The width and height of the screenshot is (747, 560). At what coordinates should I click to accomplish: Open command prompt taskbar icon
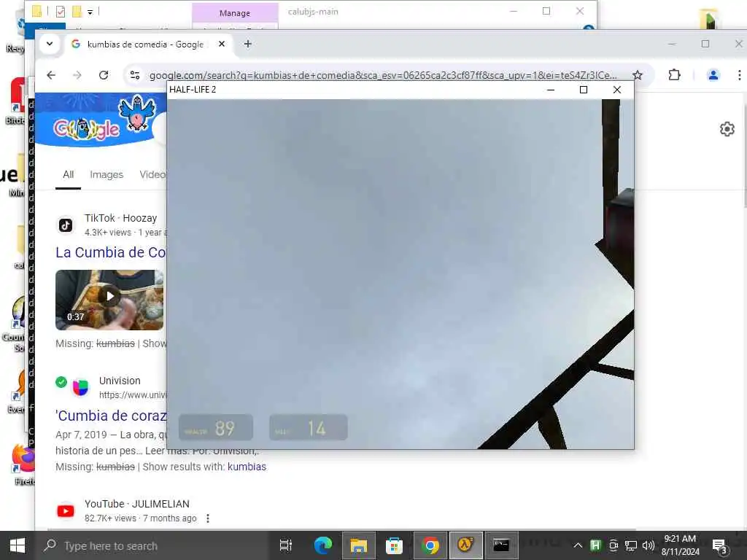501,545
